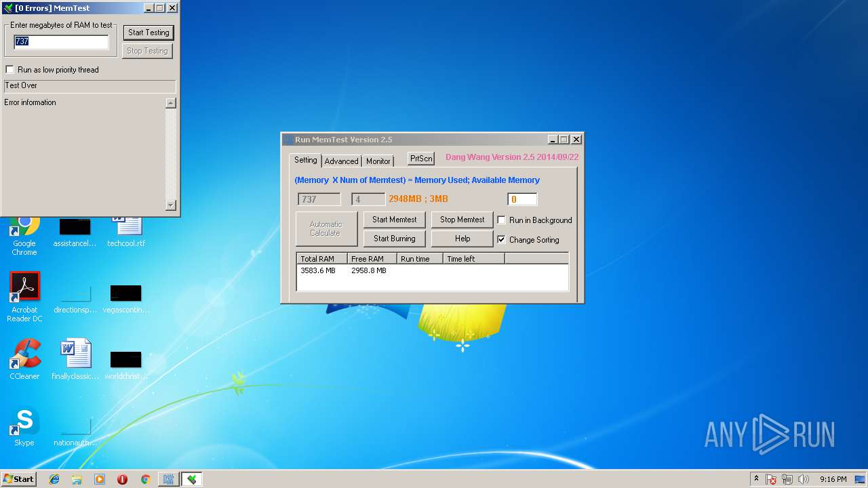Click the Run MemTest title bar icon
This screenshot has height=488, width=868.
tap(288, 140)
